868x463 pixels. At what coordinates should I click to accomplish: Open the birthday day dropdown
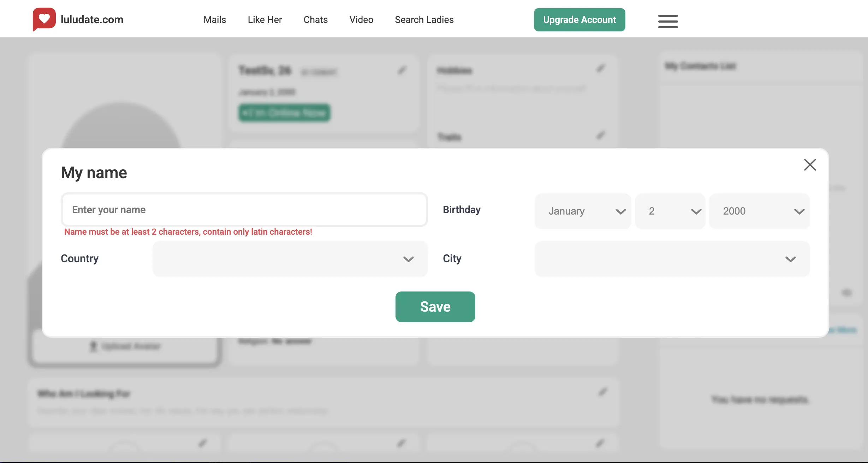(670, 211)
